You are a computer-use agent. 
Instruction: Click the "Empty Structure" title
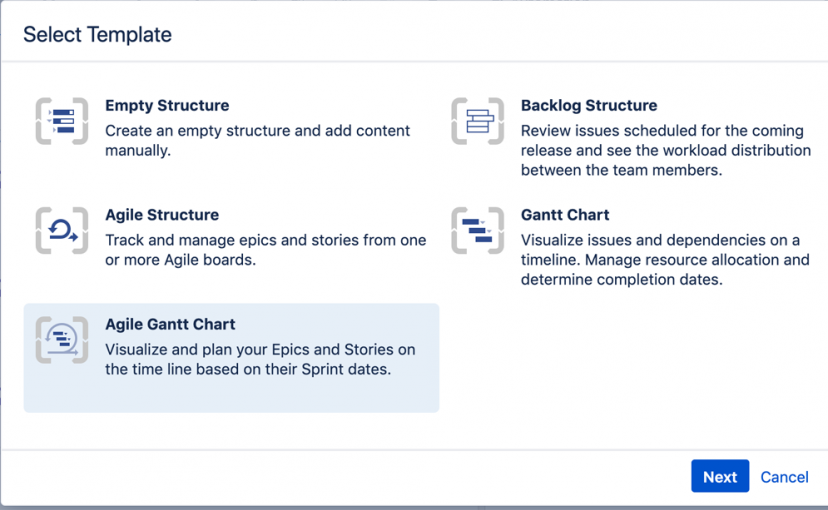pos(167,106)
